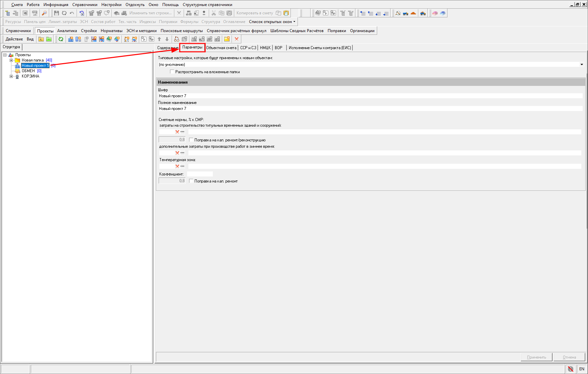Check the lower 'Поправка на кап. ремонт' box
This screenshot has height=374, width=588.
click(x=191, y=181)
